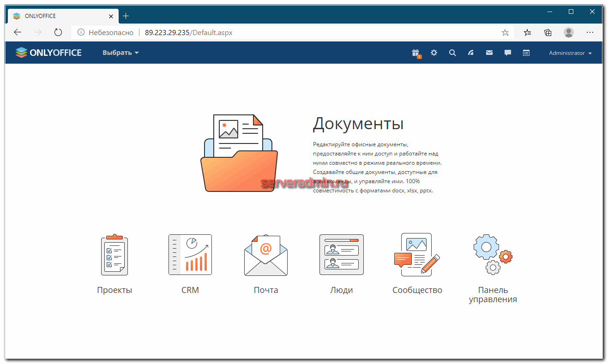The height and width of the screenshot is (364, 608).
Task: Click the Сообщество label link
Action: click(x=417, y=290)
